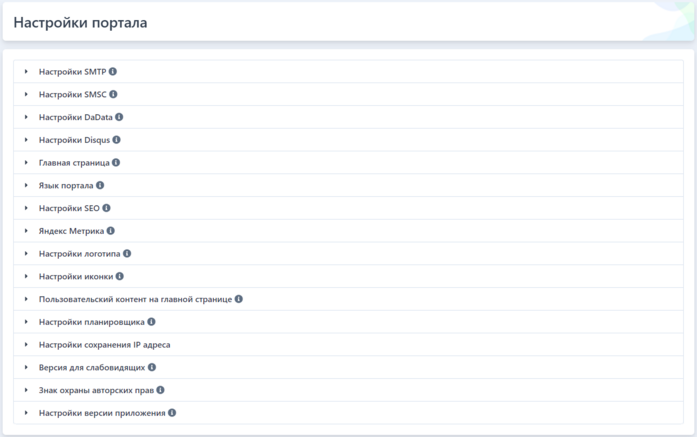Image resolution: width=697 pixels, height=437 pixels.
Task: Expand the Настройки иконки section arrow
Action: click(26, 276)
